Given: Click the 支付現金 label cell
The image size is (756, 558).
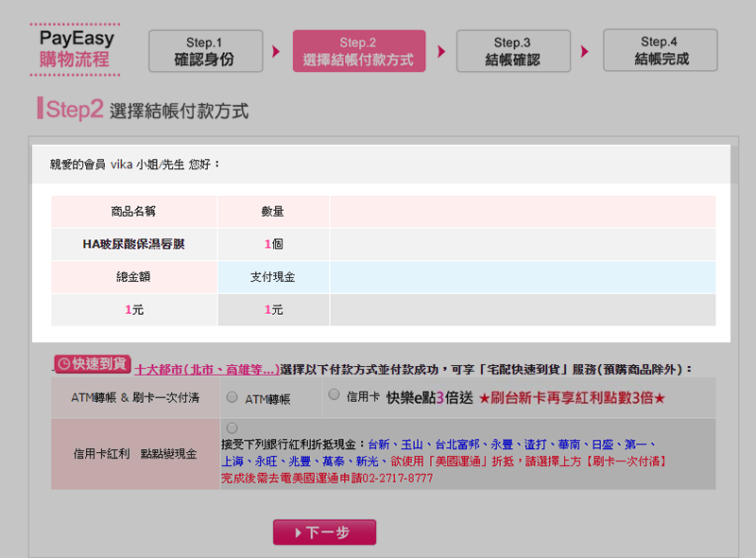Looking at the screenshot, I should 272,277.
